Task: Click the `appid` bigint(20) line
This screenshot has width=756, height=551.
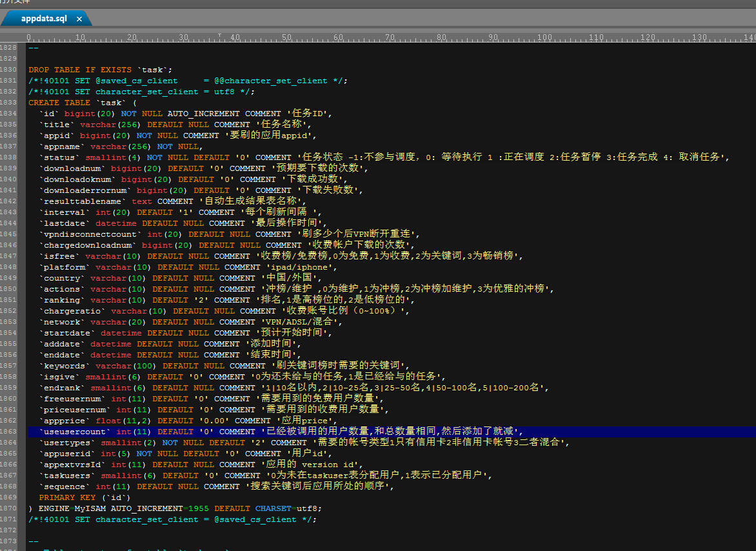Action: pos(178,135)
